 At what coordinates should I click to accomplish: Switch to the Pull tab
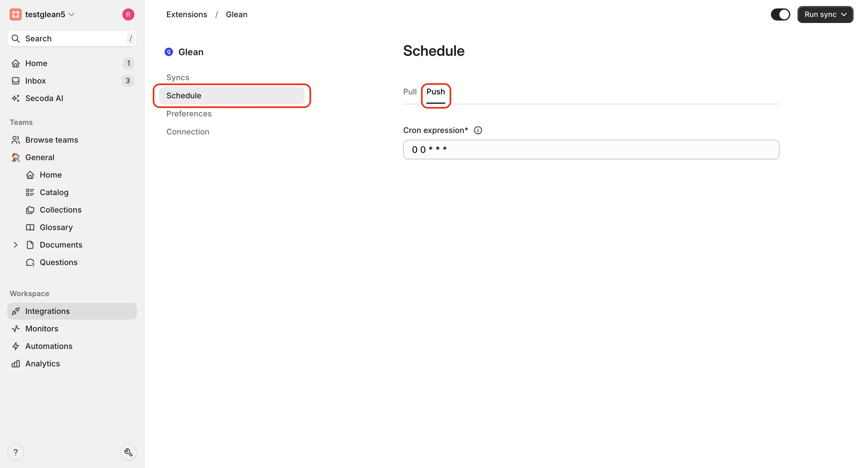pyautogui.click(x=410, y=92)
